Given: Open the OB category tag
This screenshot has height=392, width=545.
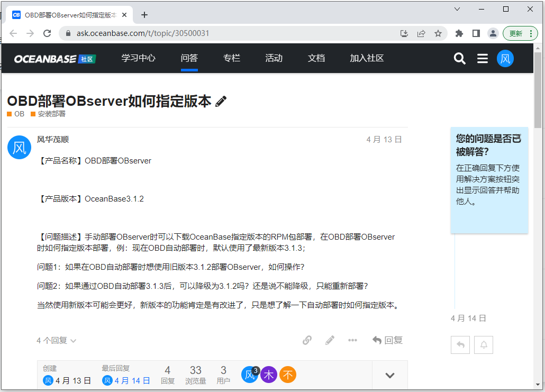Looking at the screenshot, I should pos(16,114).
